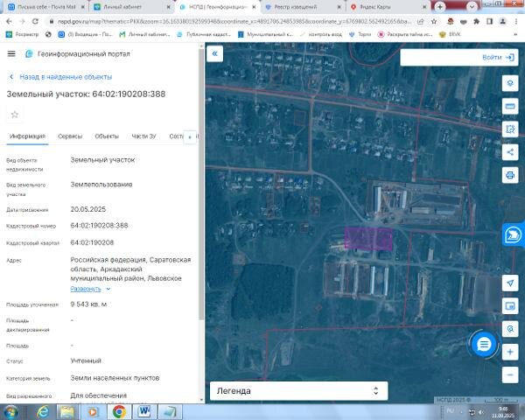Collapse the side panel with double arrow
525x420 pixels.
point(214,53)
